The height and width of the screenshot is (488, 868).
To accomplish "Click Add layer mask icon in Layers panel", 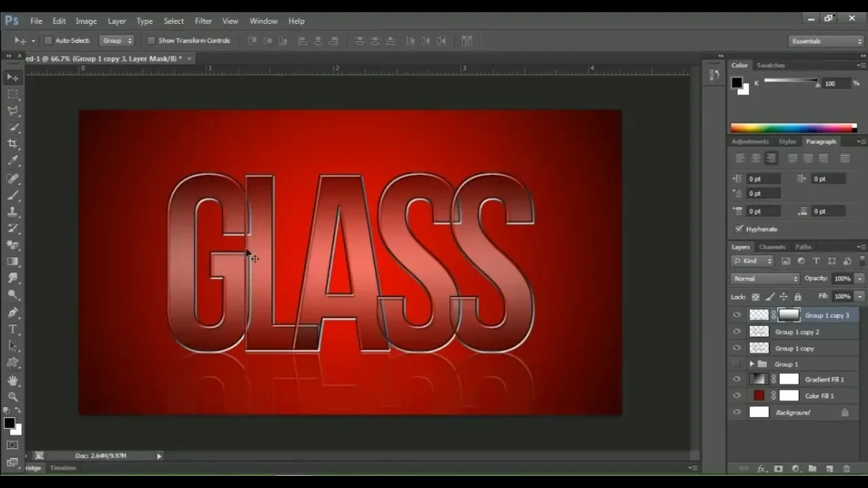I will coord(778,469).
